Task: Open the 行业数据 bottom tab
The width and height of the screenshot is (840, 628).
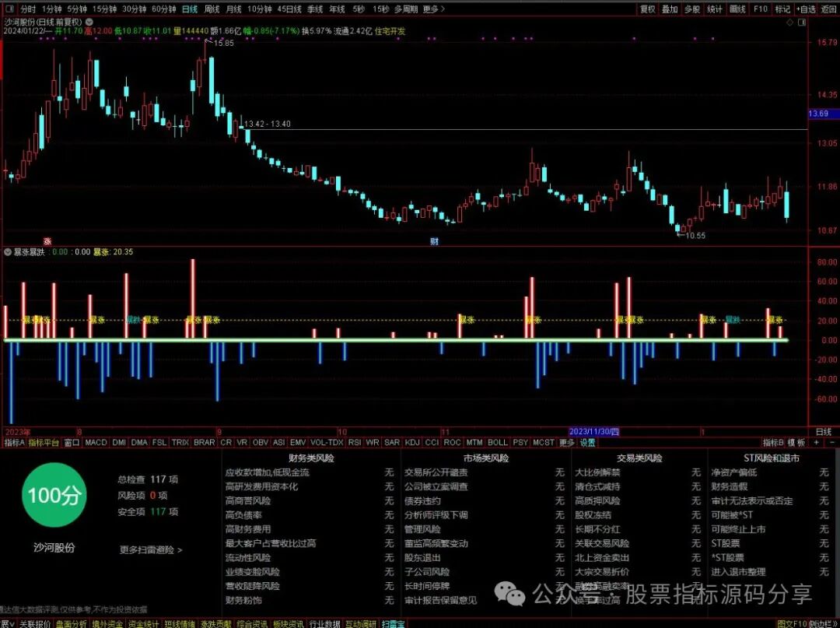Action: click(x=324, y=623)
